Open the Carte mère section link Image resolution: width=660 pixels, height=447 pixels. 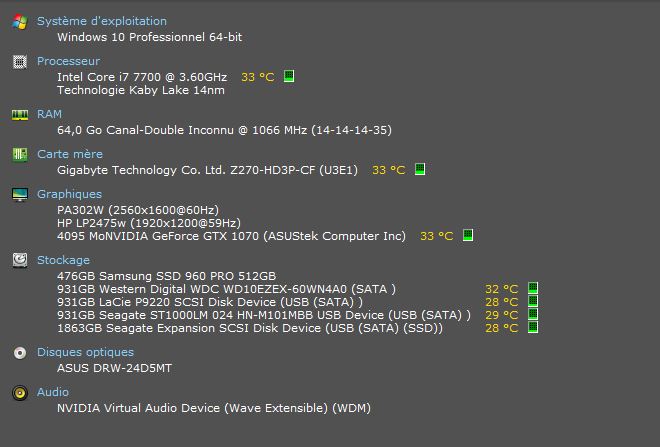click(70, 154)
